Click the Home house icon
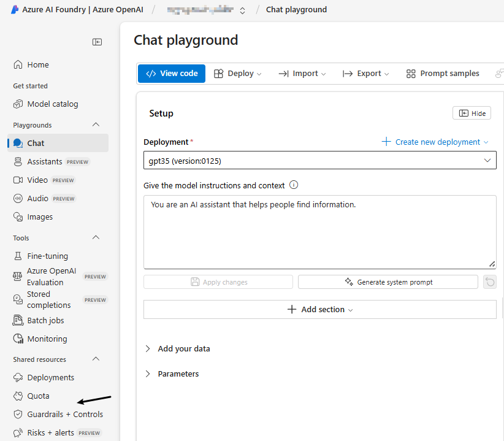504x441 pixels. [18, 64]
